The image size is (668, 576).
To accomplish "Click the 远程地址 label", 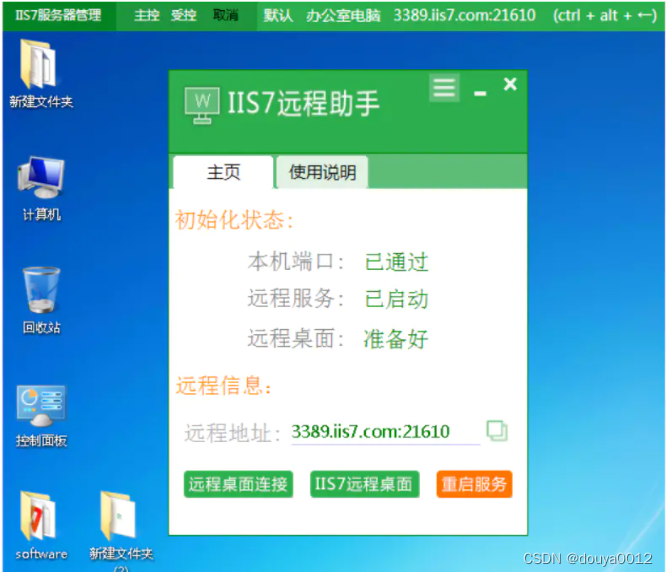I will click(233, 433).
